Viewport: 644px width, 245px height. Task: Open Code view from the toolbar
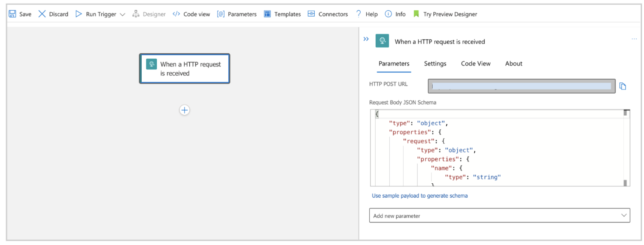tap(191, 14)
